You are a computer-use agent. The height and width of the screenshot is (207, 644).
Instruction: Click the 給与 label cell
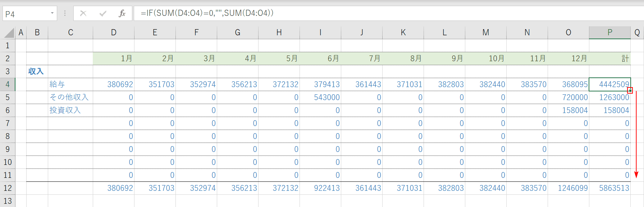70,84
